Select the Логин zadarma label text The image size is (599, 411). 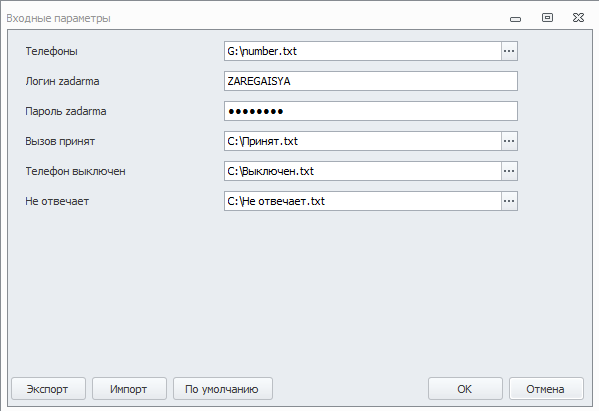tap(62, 81)
